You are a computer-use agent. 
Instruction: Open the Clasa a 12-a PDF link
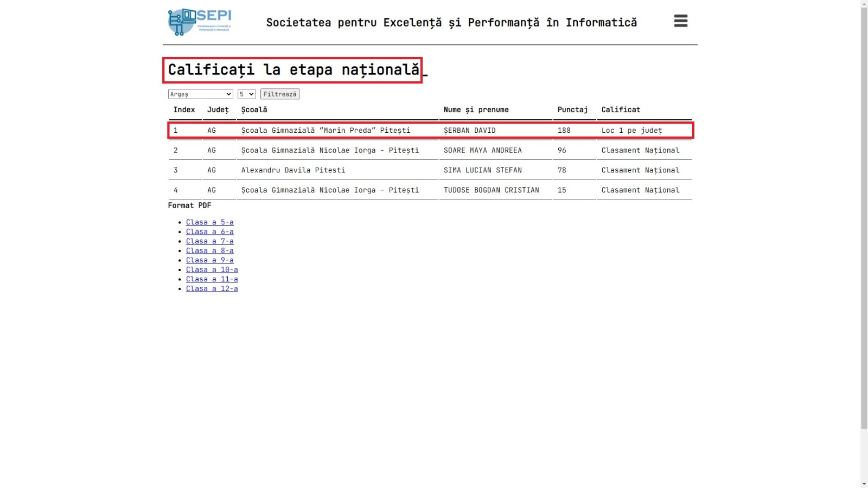[x=212, y=288]
